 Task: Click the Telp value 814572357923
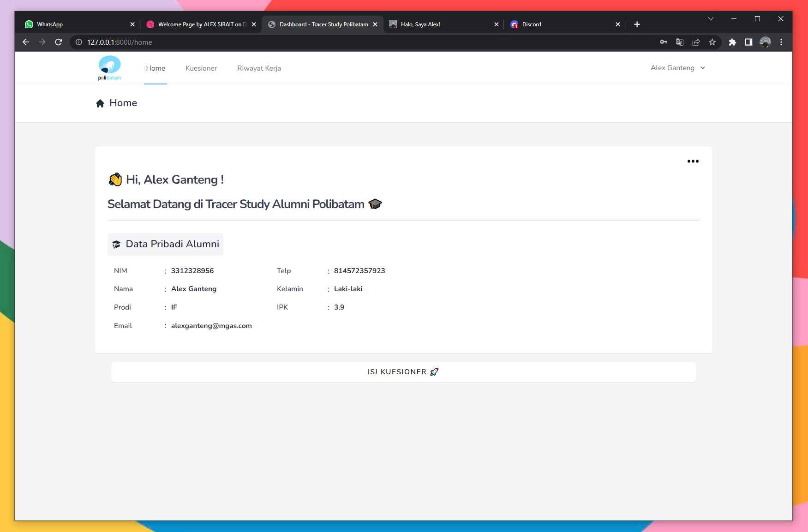(x=359, y=271)
